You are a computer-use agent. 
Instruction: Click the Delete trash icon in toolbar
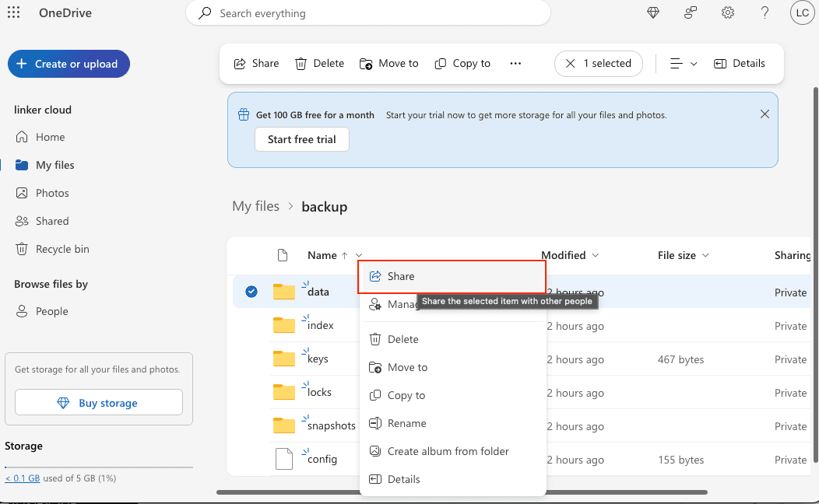tap(319, 64)
